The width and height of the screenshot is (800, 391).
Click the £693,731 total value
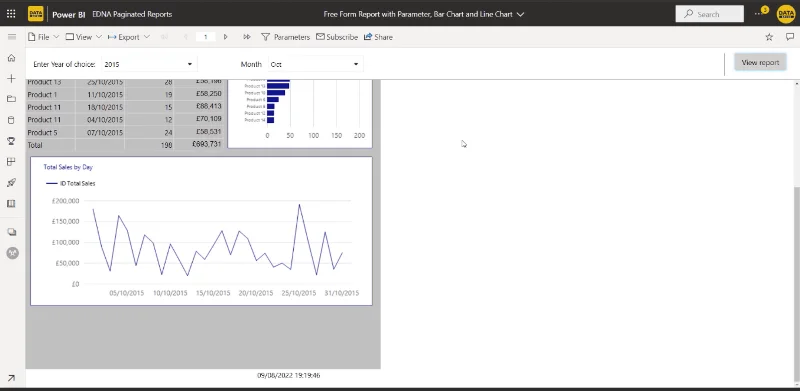tap(207, 144)
